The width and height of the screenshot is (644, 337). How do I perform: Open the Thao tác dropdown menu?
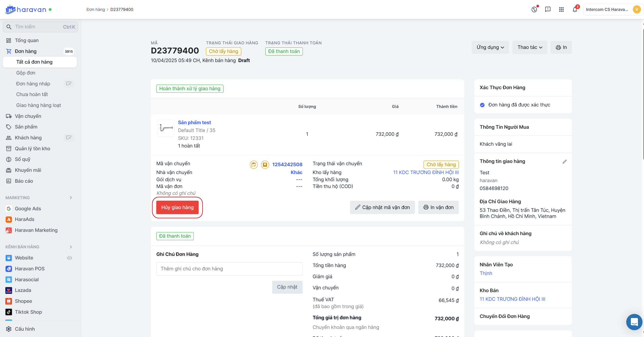point(530,47)
